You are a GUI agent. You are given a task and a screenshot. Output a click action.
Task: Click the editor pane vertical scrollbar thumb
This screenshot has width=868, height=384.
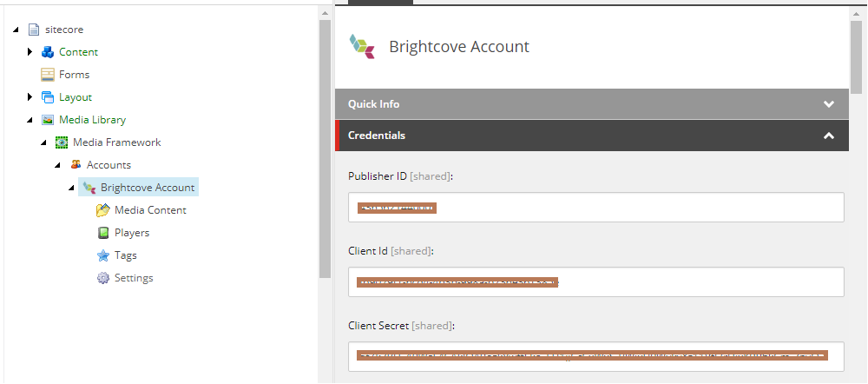[x=856, y=56]
